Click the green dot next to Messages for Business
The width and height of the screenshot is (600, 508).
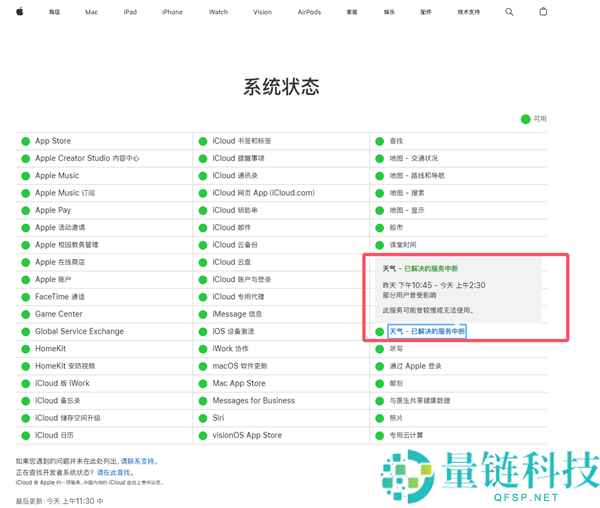(x=203, y=401)
